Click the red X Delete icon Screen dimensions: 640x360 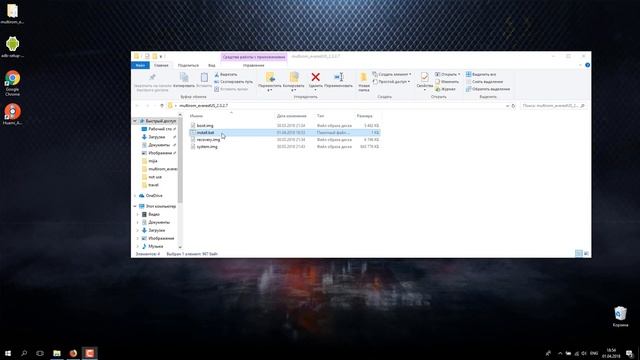coord(316,77)
